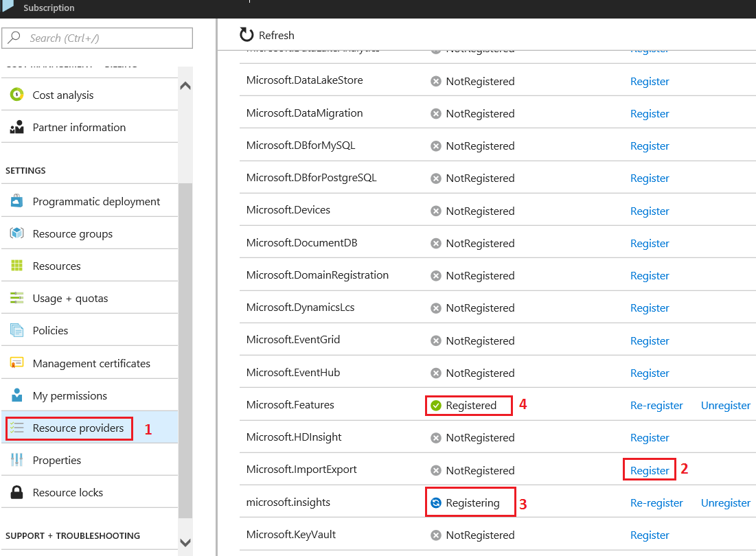Click the green Resources grid icon
756x556 pixels.
point(17,266)
